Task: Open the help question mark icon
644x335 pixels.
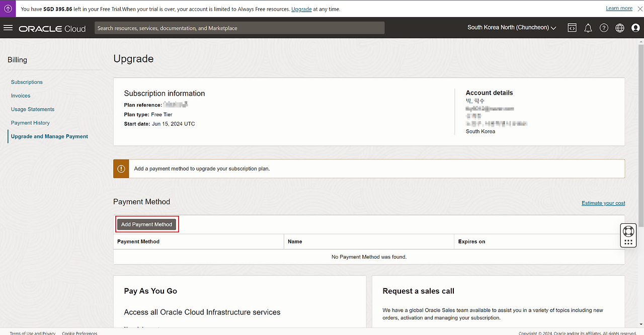Action: point(604,28)
